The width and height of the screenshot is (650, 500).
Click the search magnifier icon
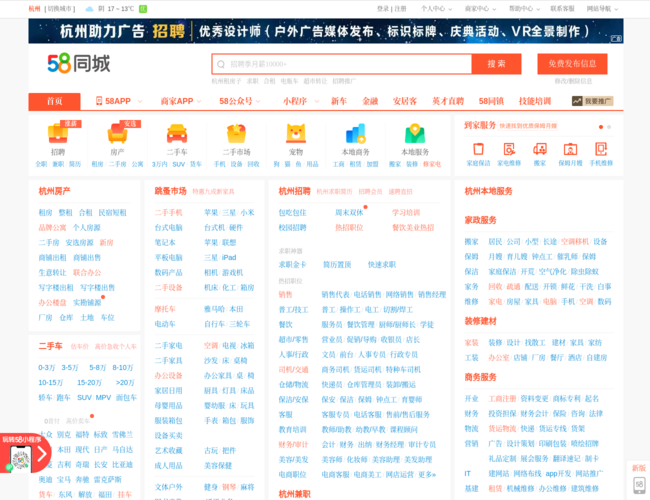(x=221, y=64)
